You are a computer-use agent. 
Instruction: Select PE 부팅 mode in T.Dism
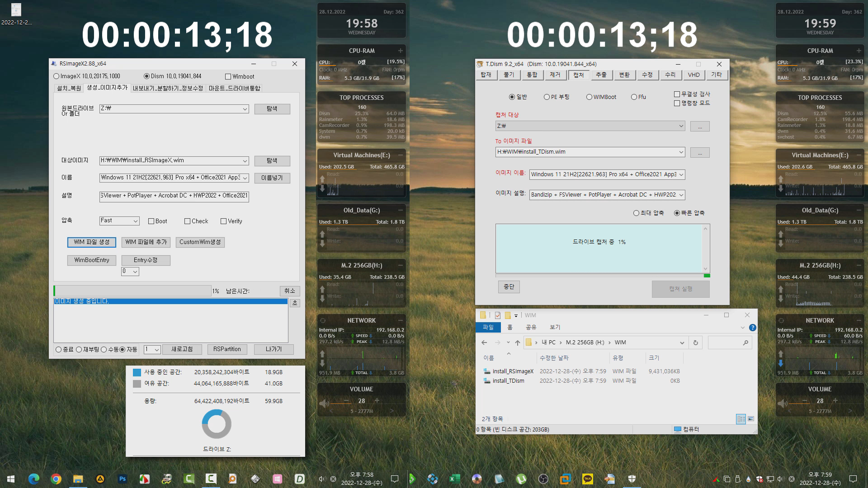coord(547,97)
